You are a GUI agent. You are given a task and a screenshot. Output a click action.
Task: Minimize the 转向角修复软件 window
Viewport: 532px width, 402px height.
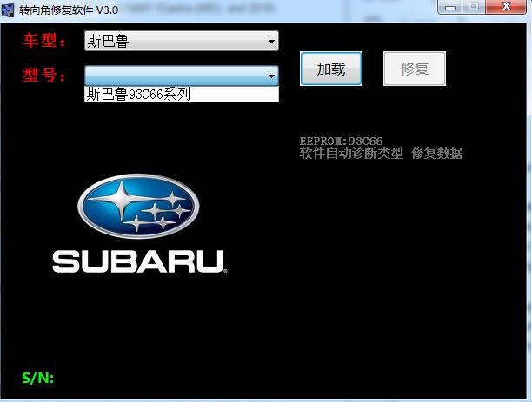450,7
